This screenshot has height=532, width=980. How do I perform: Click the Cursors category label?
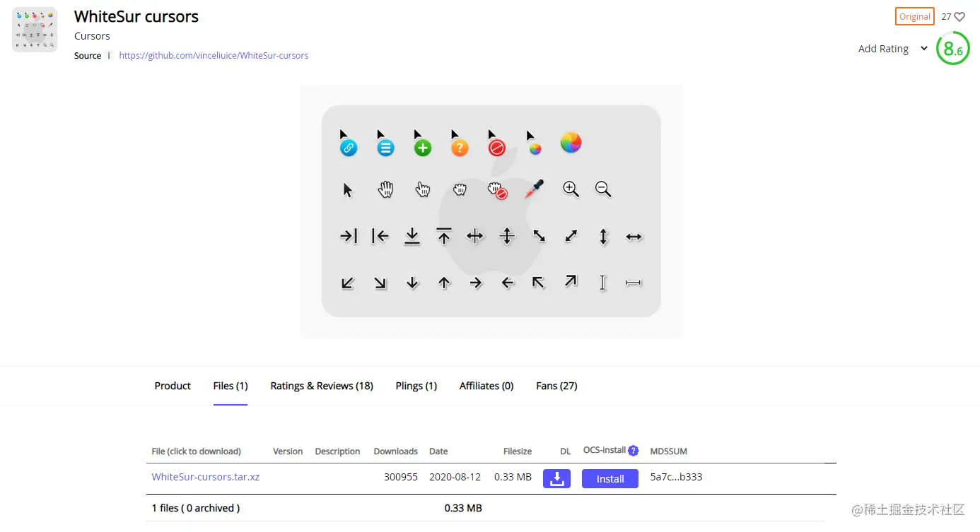92,36
